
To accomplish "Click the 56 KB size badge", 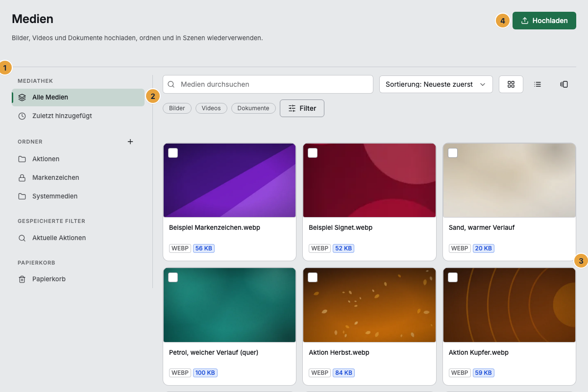I will (x=204, y=248).
